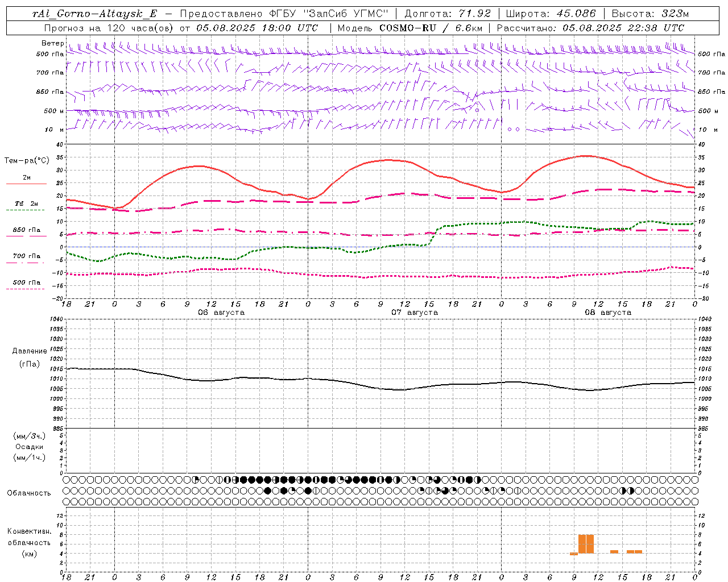Click the 2м temperature legend label
The height and width of the screenshot is (582, 728).
(27, 177)
